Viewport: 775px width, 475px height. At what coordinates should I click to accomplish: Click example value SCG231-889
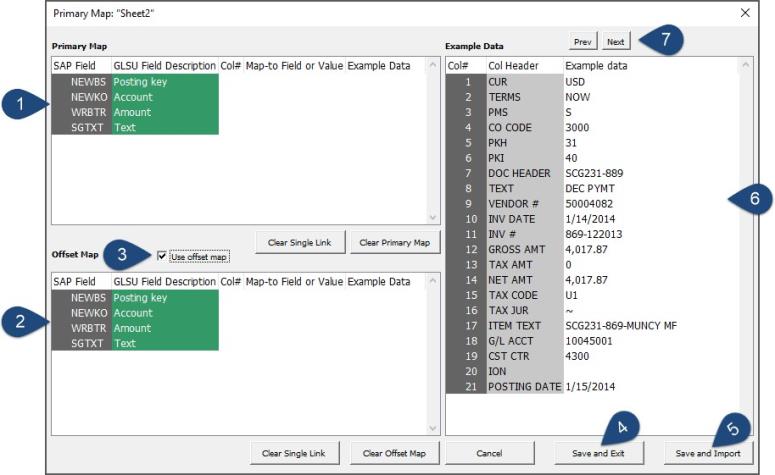point(594,173)
